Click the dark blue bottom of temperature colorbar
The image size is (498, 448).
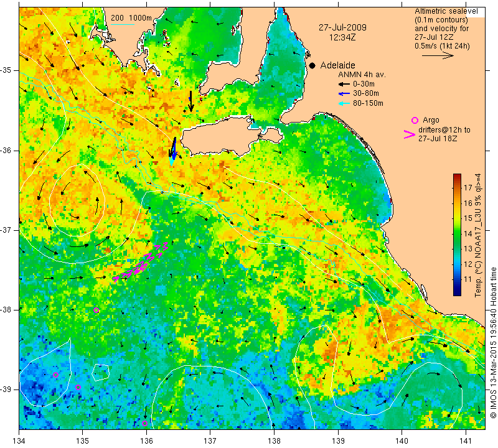click(457, 292)
